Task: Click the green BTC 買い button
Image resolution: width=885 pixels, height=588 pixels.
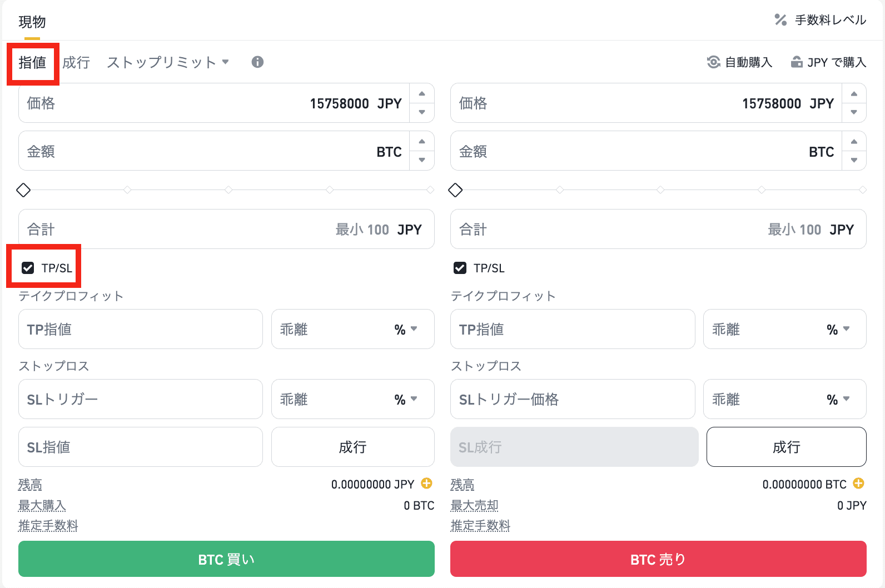Action: (226, 559)
